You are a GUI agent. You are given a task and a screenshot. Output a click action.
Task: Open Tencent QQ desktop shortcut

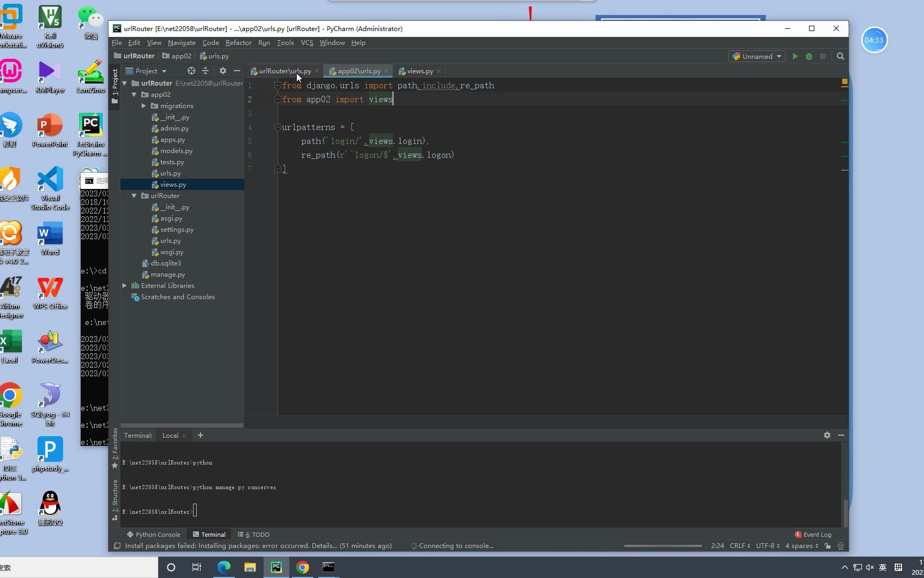click(x=50, y=508)
